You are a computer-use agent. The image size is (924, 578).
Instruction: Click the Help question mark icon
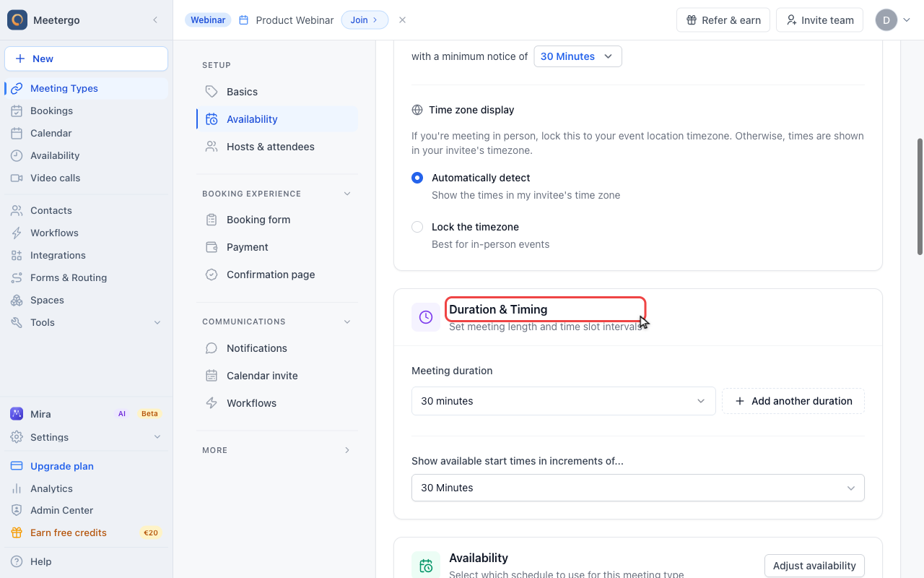pyautogui.click(x=17, y=561)
